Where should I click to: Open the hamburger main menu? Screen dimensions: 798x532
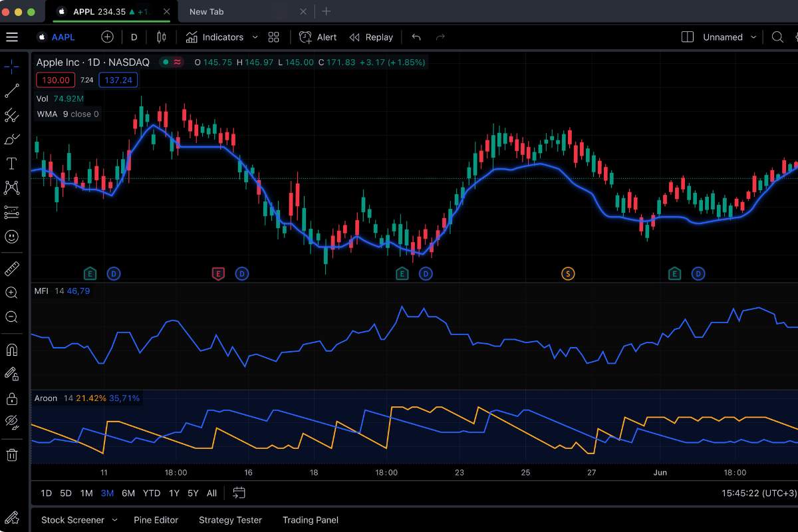tap(11, 37)
